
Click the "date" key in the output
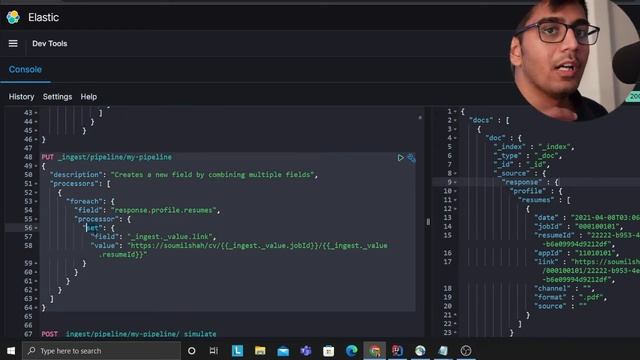point(546,218)
